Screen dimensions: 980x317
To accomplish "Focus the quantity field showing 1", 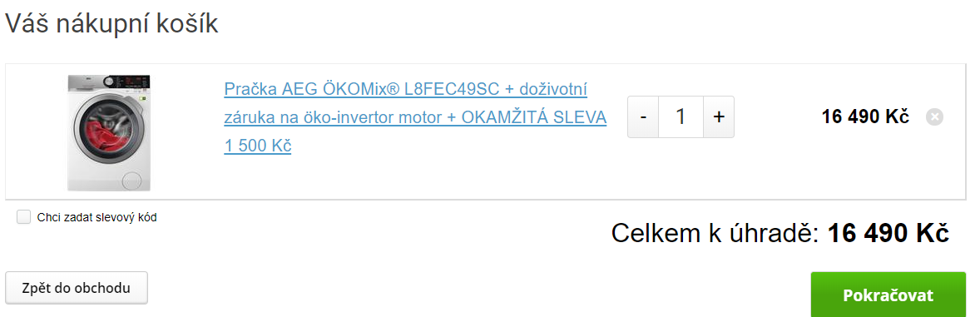I will pos(681,117).
